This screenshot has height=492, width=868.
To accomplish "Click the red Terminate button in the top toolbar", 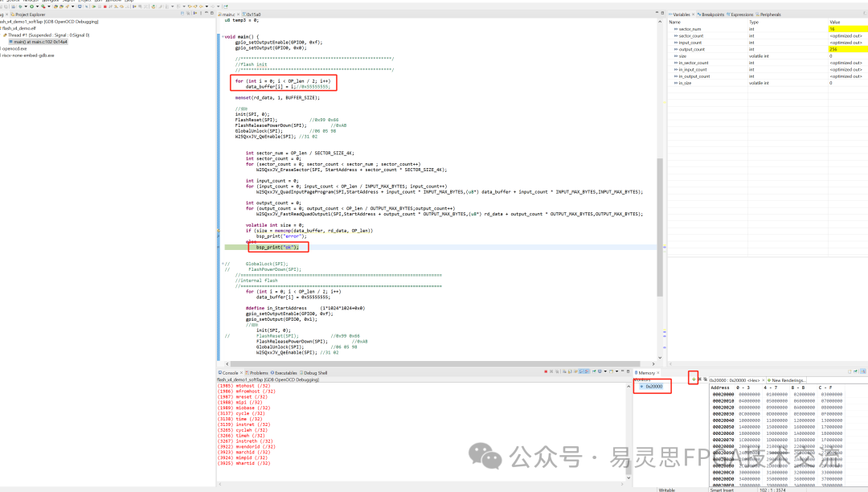I will tap(105, 6).
